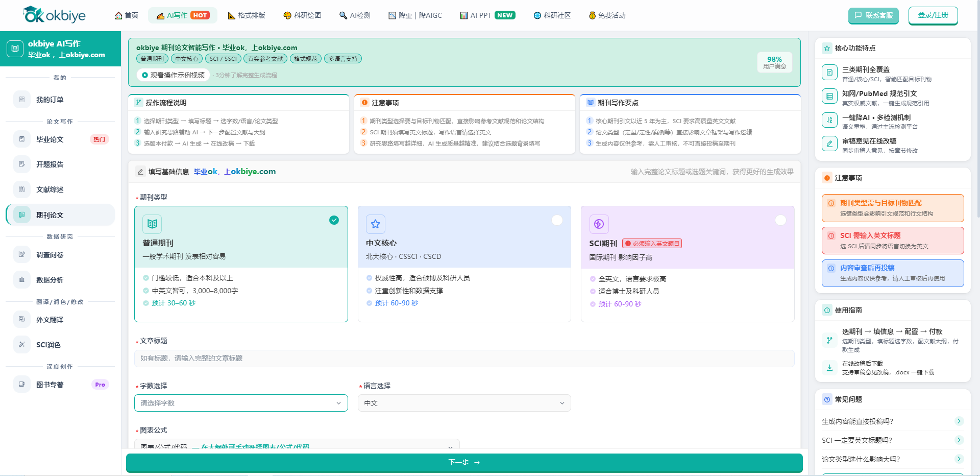Click the Pro badge next to 图书专著

[100, 385]
